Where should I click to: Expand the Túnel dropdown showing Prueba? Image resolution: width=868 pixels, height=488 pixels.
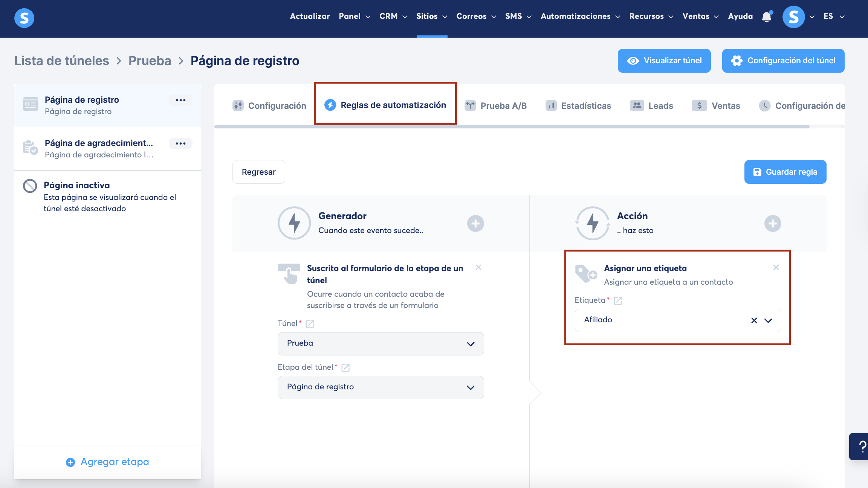click(x=381, y=343)
